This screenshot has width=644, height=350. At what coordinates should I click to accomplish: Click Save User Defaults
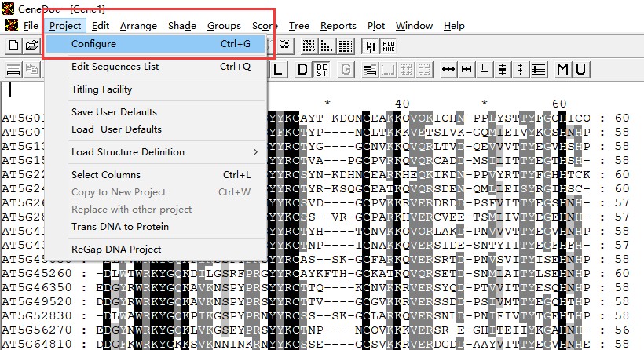pyautogui.click(x=114, y=111)
